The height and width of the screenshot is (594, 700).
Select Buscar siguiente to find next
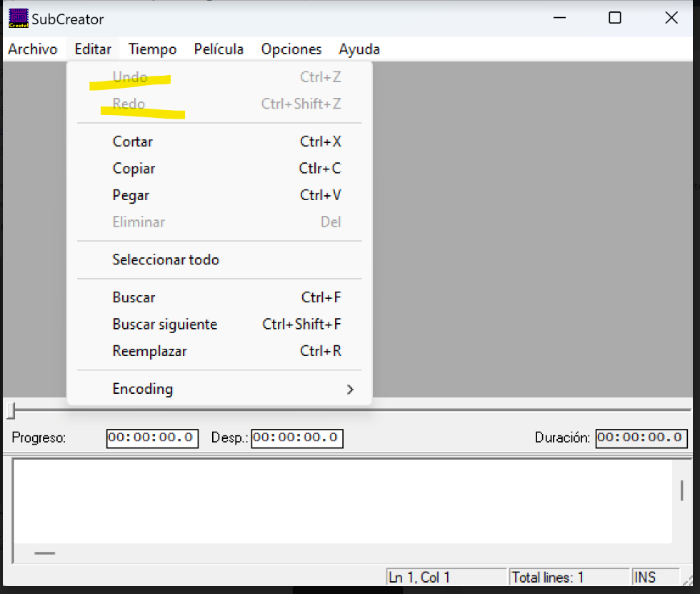[164, 324]
